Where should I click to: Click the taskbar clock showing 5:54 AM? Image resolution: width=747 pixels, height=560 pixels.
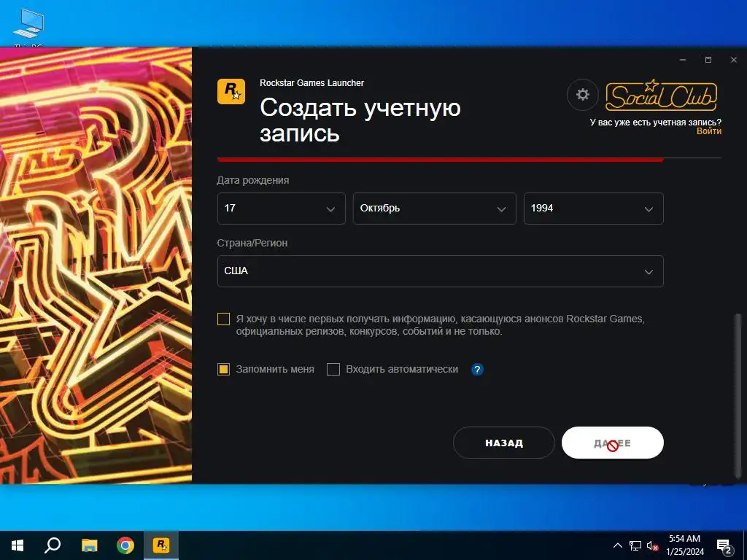point(684,545)
